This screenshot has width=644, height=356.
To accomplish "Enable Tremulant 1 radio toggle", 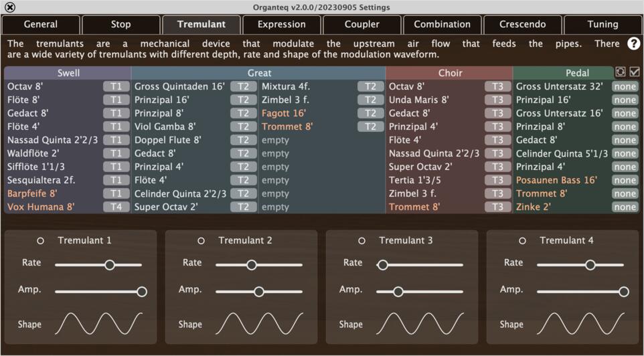I will tap(40, 241).
